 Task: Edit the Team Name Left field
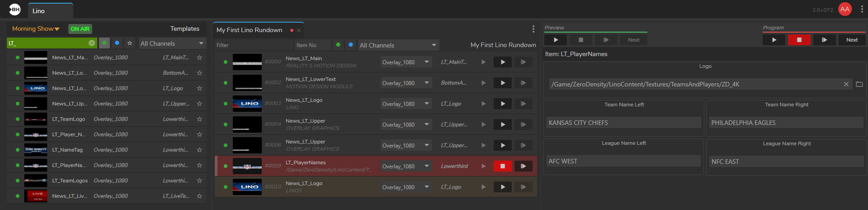pos(623,123)
